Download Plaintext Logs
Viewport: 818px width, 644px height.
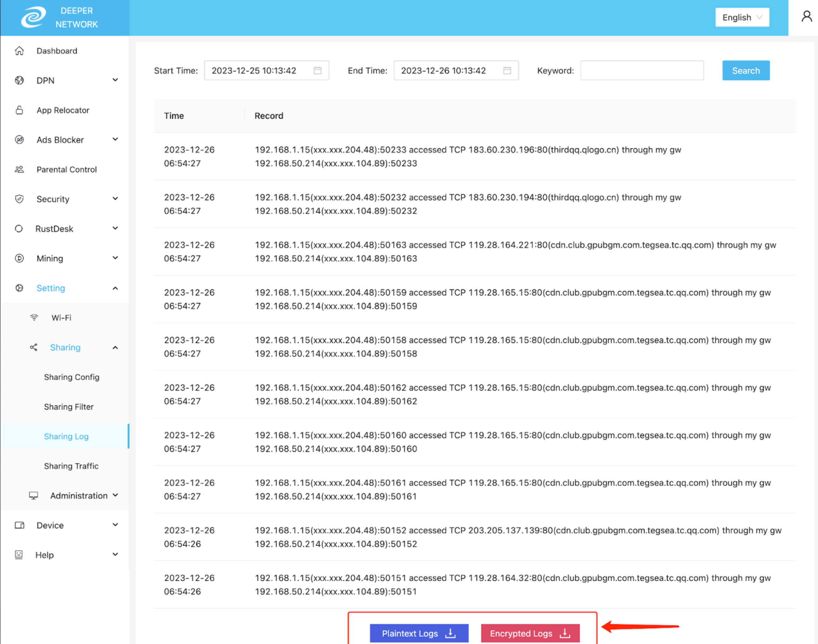pyautogui.click(x=419, y=633)
